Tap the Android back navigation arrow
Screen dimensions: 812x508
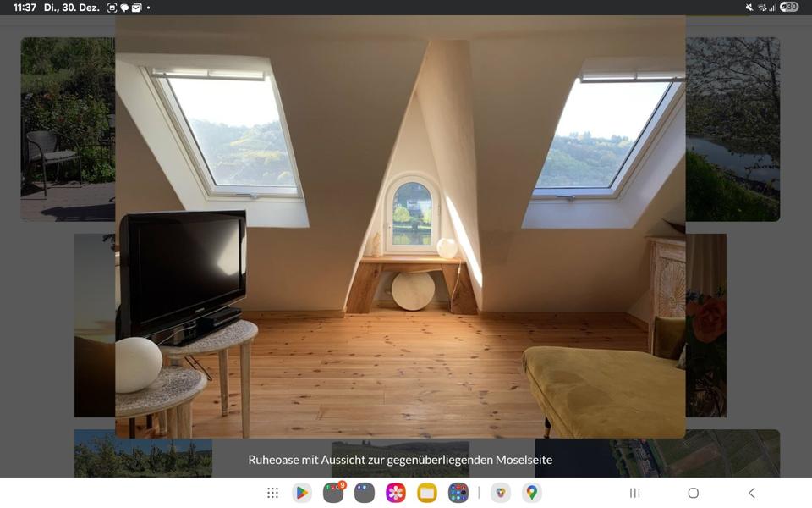751,493
